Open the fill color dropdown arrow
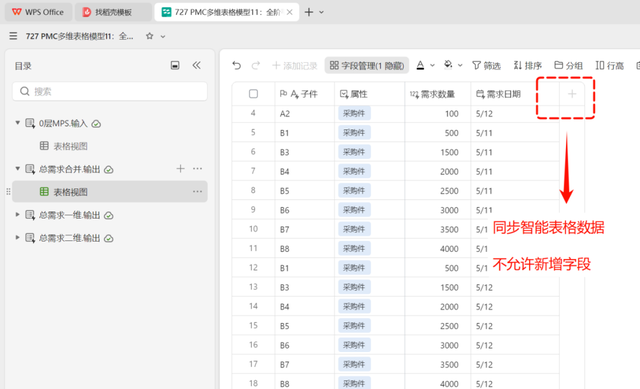The image size is (640, 389). [x=460, y=65]
